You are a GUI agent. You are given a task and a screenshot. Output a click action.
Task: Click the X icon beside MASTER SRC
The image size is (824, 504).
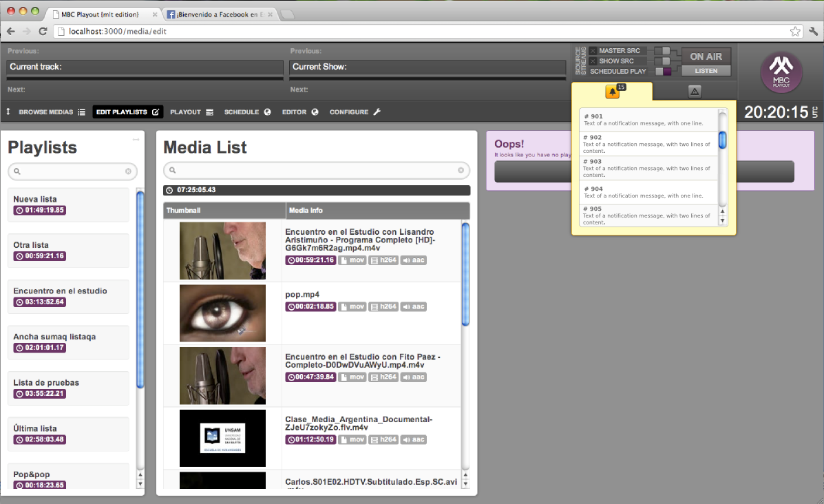(593, 51)
